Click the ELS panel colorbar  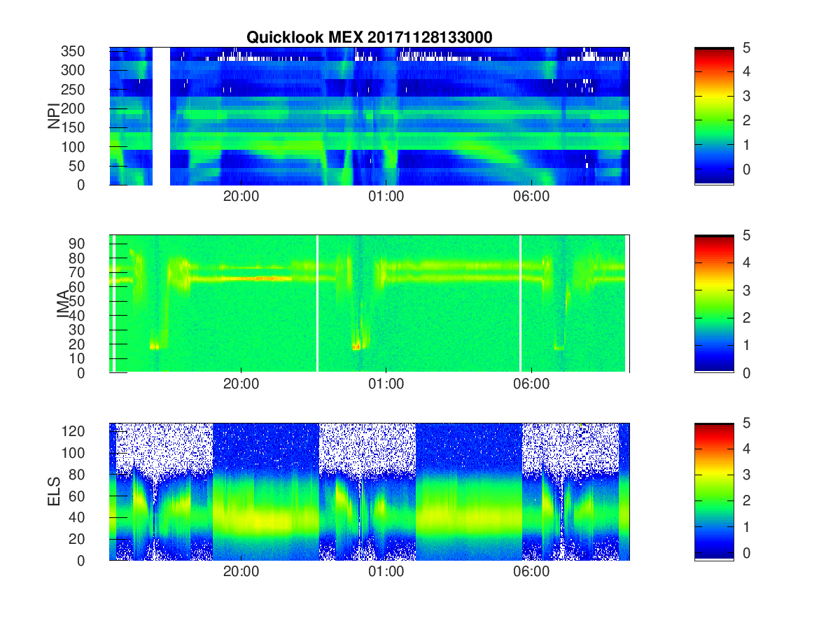(714, 491)
